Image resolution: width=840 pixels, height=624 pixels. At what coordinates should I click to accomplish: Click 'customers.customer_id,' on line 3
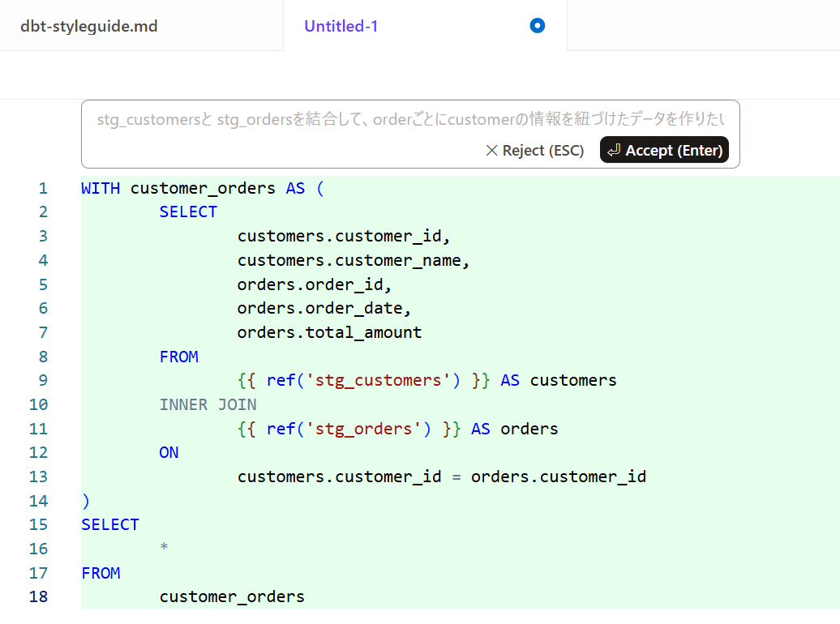[x=344, y=236]
